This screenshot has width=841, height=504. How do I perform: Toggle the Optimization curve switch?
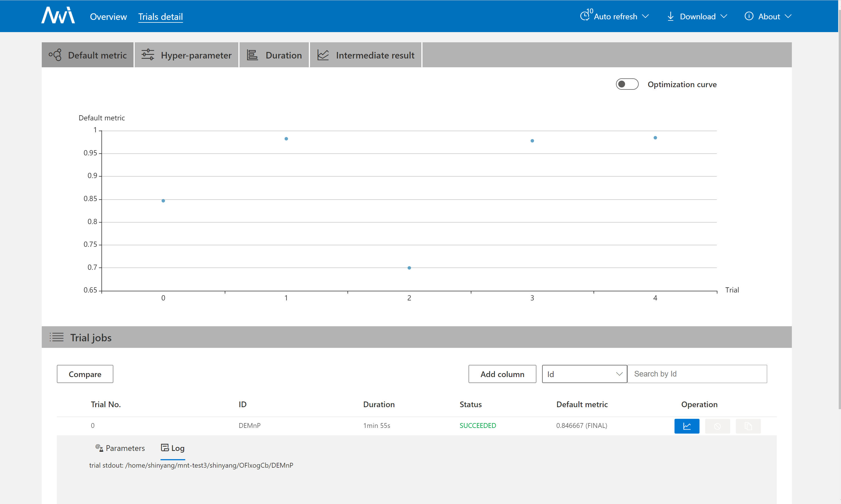[x=627, y=84]
